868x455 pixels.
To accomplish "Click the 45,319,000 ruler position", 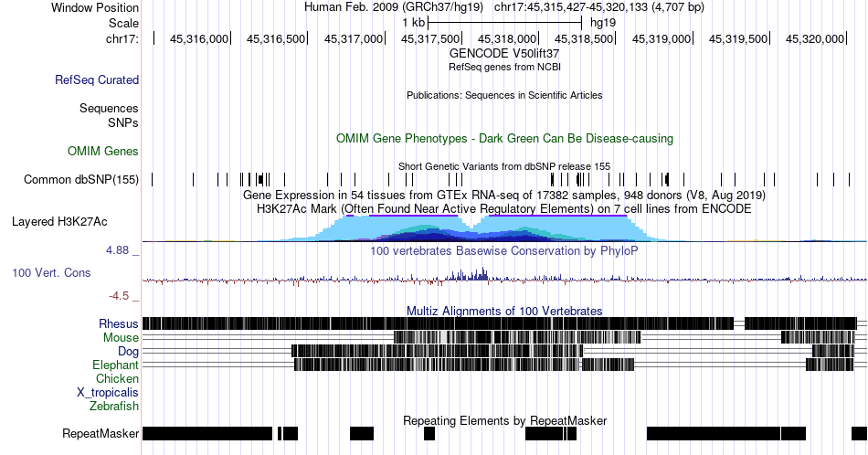I will [662, 38].
